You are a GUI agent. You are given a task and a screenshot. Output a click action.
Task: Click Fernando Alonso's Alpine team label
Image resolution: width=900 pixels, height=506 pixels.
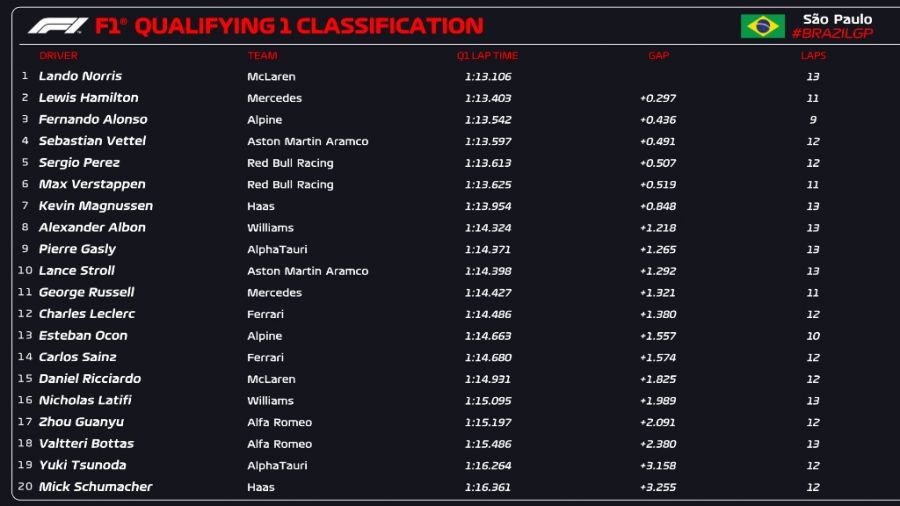point(265,120)
